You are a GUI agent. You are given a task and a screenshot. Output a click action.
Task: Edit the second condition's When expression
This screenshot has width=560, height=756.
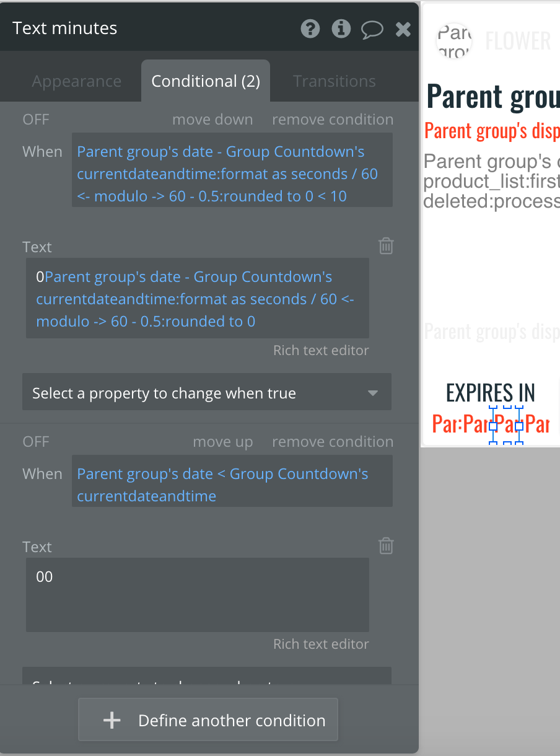pos(232,481)
